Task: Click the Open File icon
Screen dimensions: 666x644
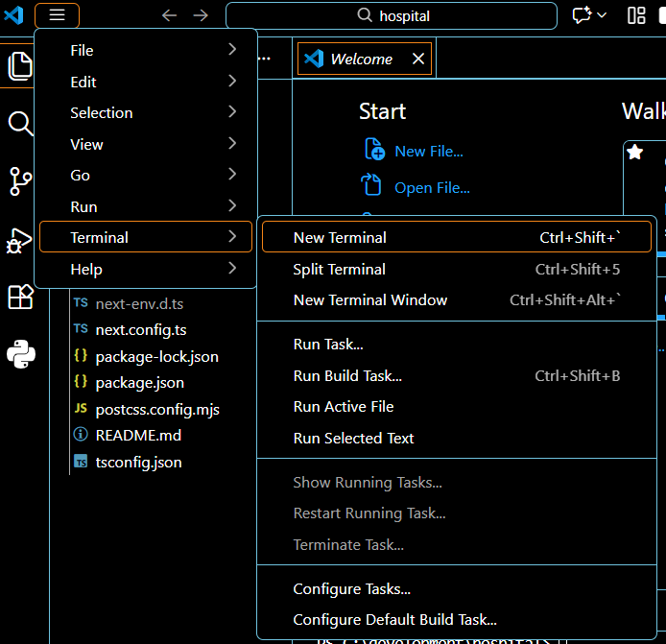Action: click(x=371, y=184)
